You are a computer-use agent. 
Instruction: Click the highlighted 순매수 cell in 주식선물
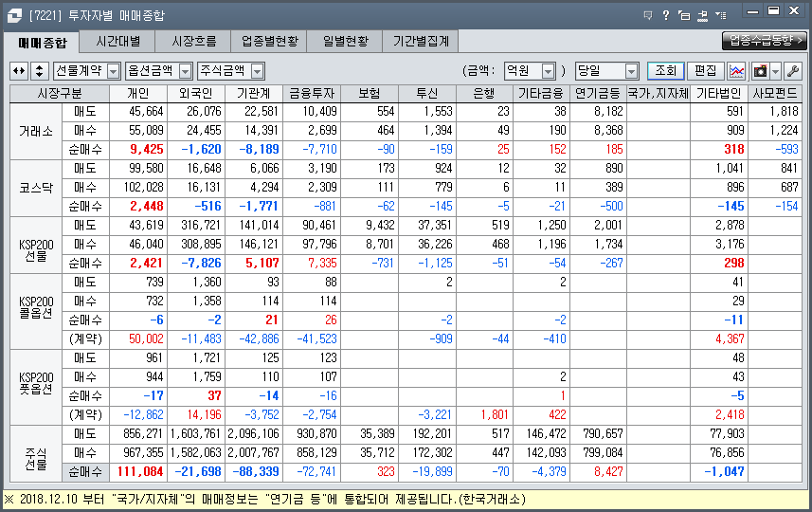(x=85, y=472)
